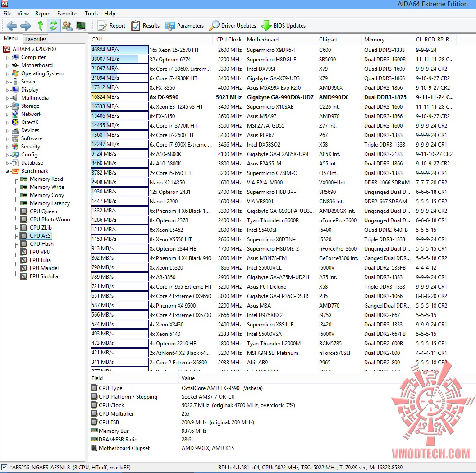Open the Report menu
This screenshot has height=473, width=476.
pyautogui.click(x=43, y=14)
